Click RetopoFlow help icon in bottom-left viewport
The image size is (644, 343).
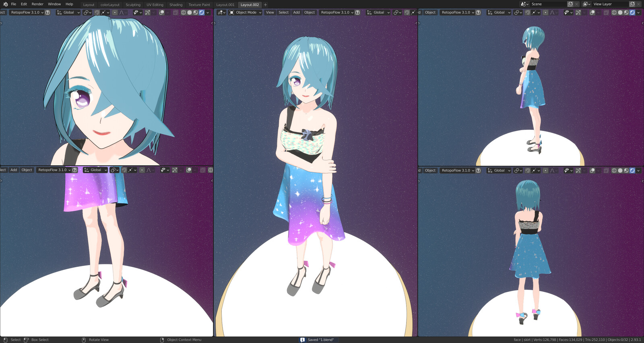tap(74, 170)
